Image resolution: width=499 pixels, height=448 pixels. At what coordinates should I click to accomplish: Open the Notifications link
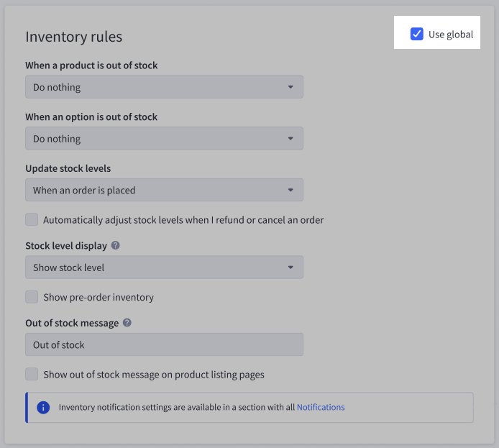[x=321, y=407]
